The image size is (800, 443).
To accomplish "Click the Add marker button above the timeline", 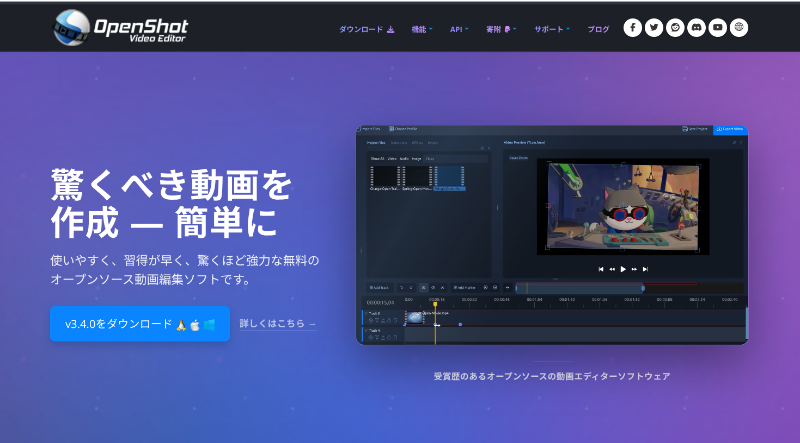I will [x=464, y=288].
